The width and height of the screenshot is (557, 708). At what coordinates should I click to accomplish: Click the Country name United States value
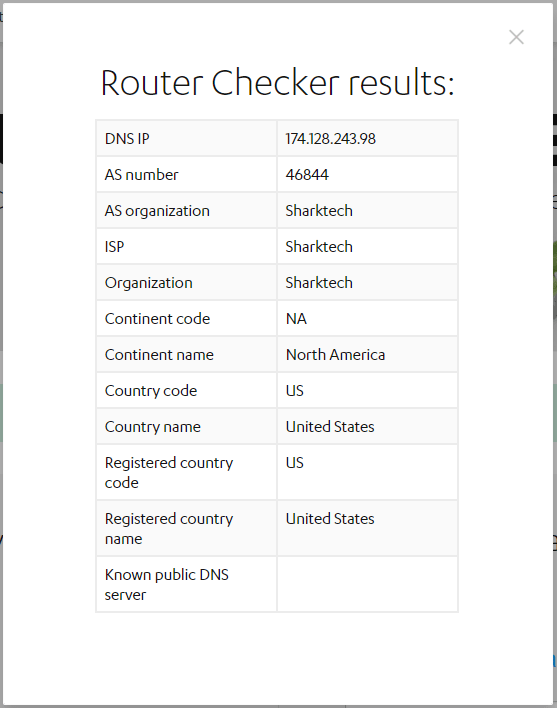click(330, 427)
